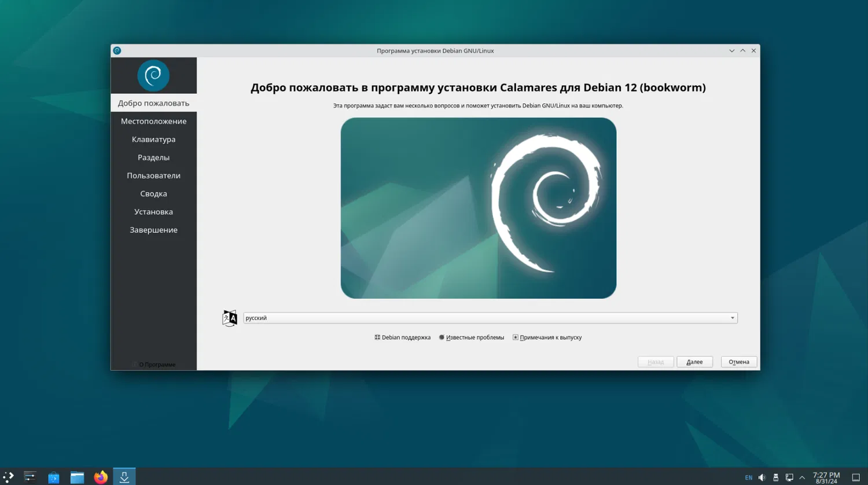Open the KDE application launcher
Viewport: 868px width, 485px height.
tap(8, 477)
